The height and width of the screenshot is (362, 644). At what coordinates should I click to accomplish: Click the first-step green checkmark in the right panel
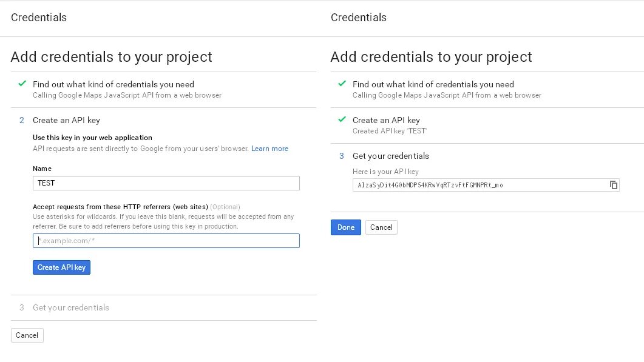342,84
